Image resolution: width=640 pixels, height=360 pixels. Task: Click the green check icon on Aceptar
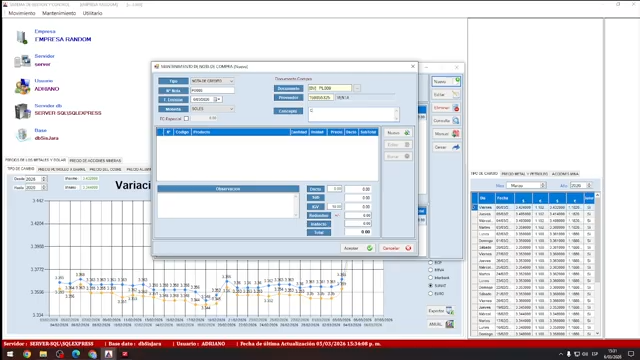[x=369, y=248]
